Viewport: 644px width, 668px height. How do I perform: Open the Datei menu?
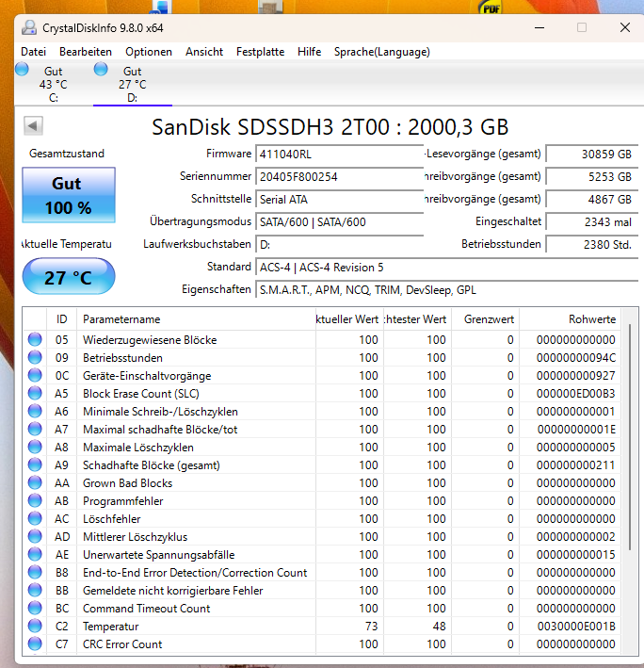33,52
